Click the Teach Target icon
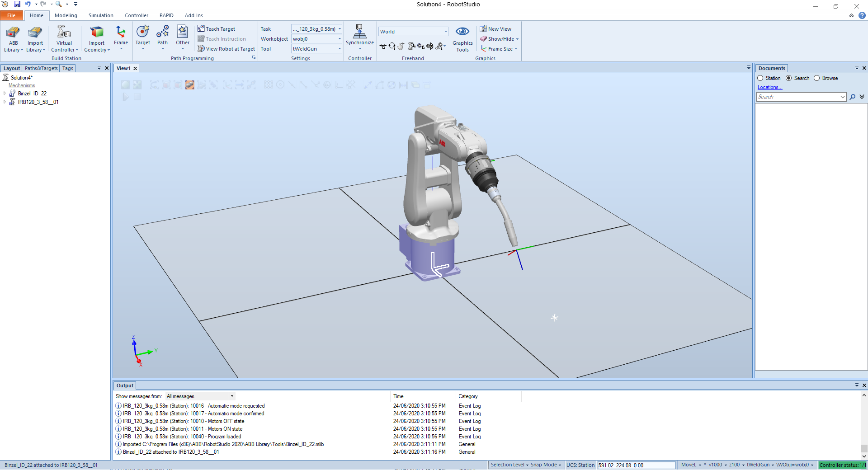Image resolution: width=868 pixels, height=470 pixels. coord(201,29)
